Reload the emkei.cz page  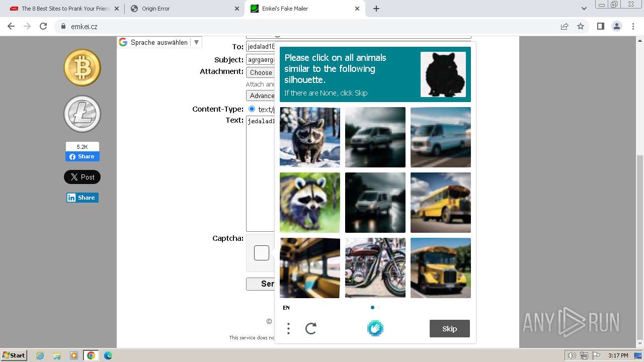pos(43,26)
